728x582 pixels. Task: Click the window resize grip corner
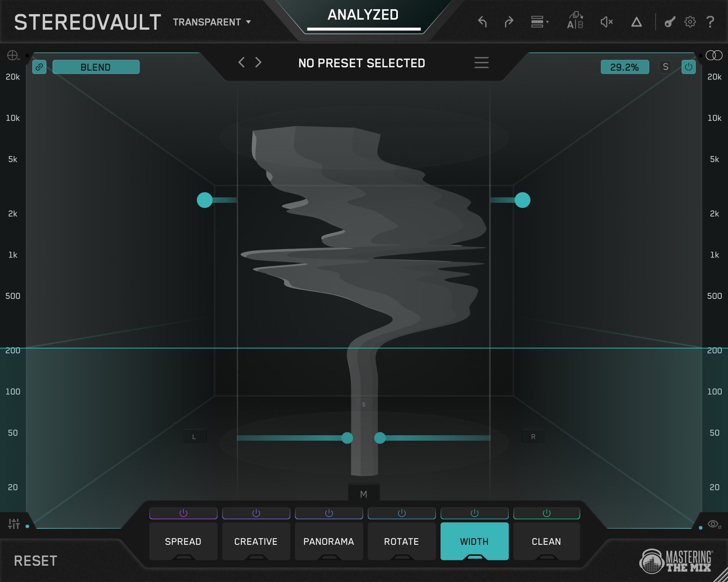pos(721,575)
